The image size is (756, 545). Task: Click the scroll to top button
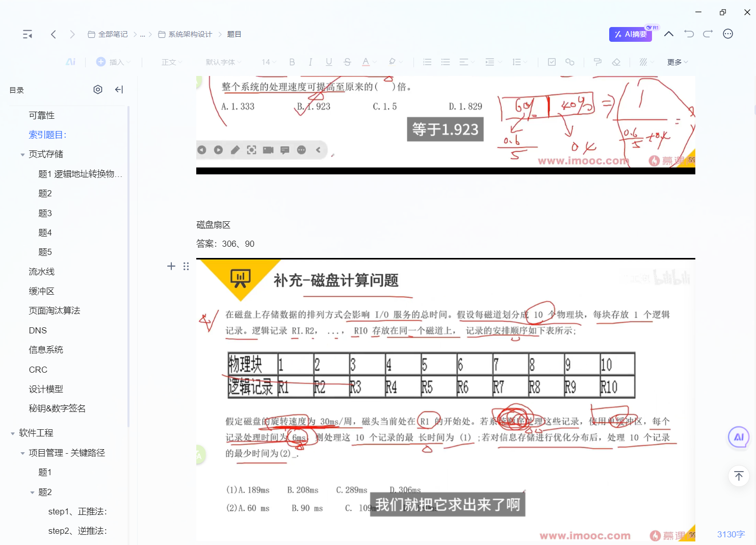click(x=739, y=476)
